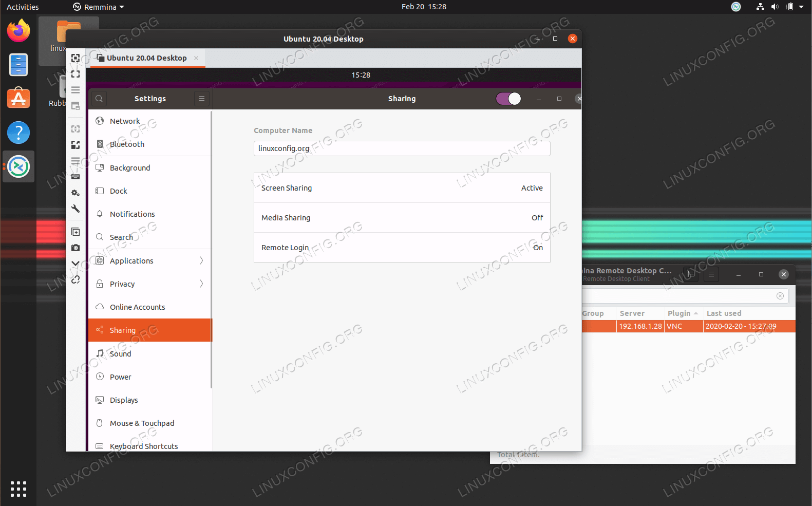Open Sound settings panel
The height and width of the screenshot is (506, 812).
coord(150,354)
